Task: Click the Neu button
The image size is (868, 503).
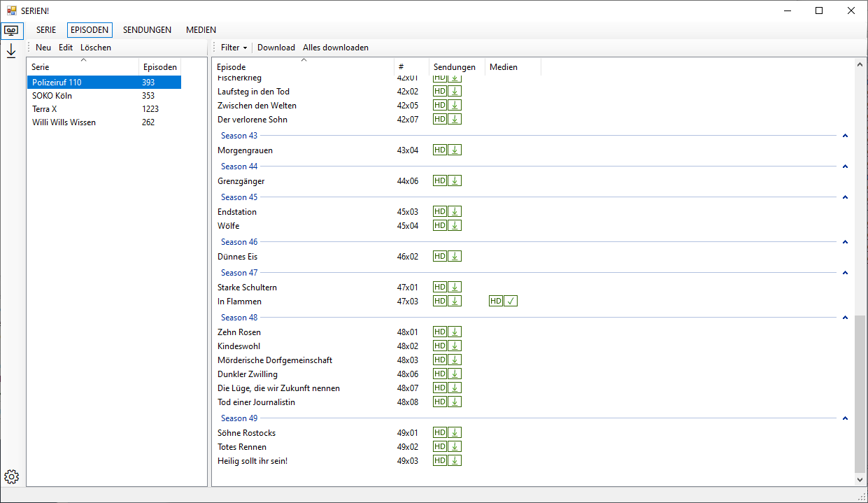Action: (43, 48)
